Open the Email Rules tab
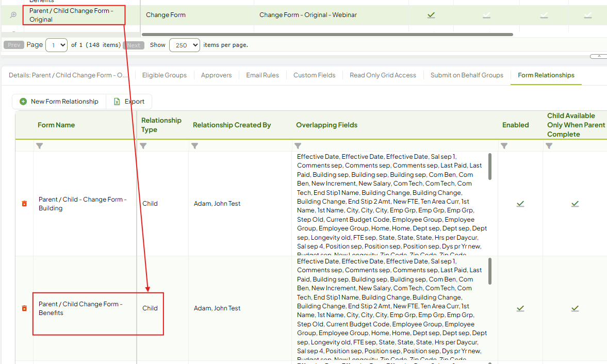The width and height of the screenshot is (607, 364). (263, 75)
